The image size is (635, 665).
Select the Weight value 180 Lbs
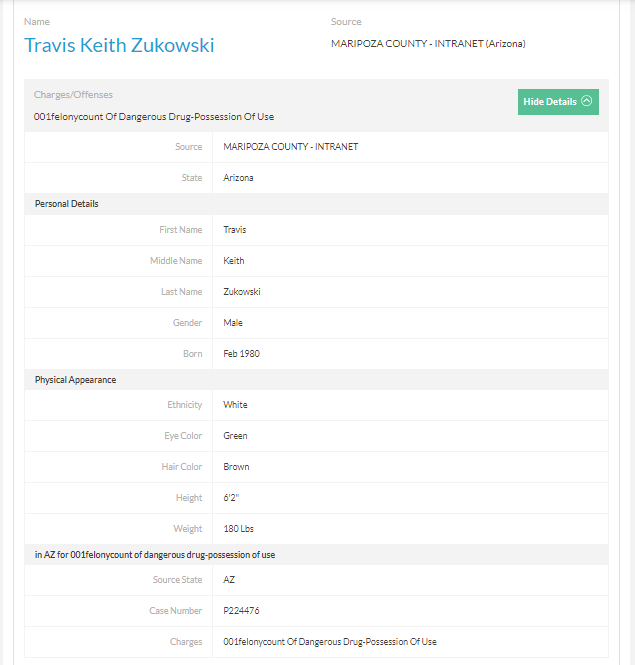pyautogui.click(x=241, y=529)
